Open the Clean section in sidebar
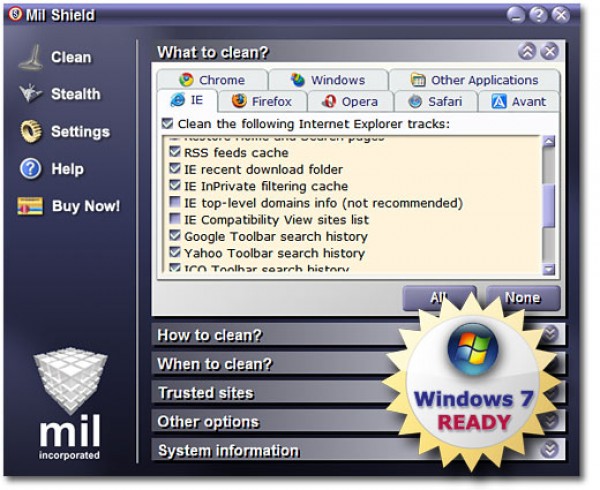This screenshot has height=490, width=600. click(x=71, y=57)
